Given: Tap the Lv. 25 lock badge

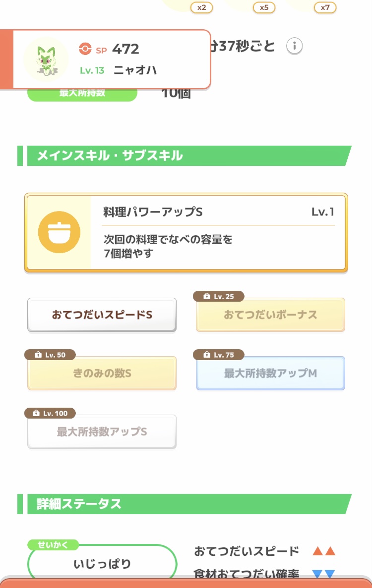Looking at the screenshot, I should (218, 296).
